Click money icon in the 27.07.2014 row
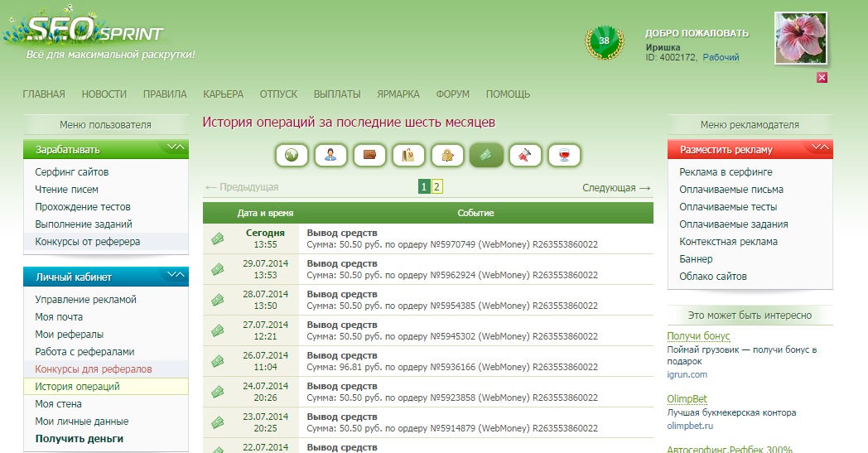This screenshot has height=453, width=868. coord(218,330)
